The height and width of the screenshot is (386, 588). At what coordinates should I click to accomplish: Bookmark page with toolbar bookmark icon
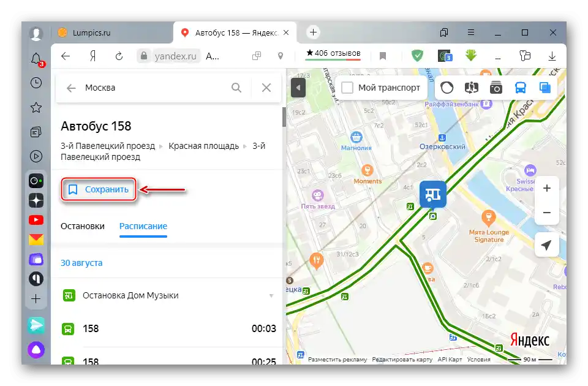coord(382,56)
